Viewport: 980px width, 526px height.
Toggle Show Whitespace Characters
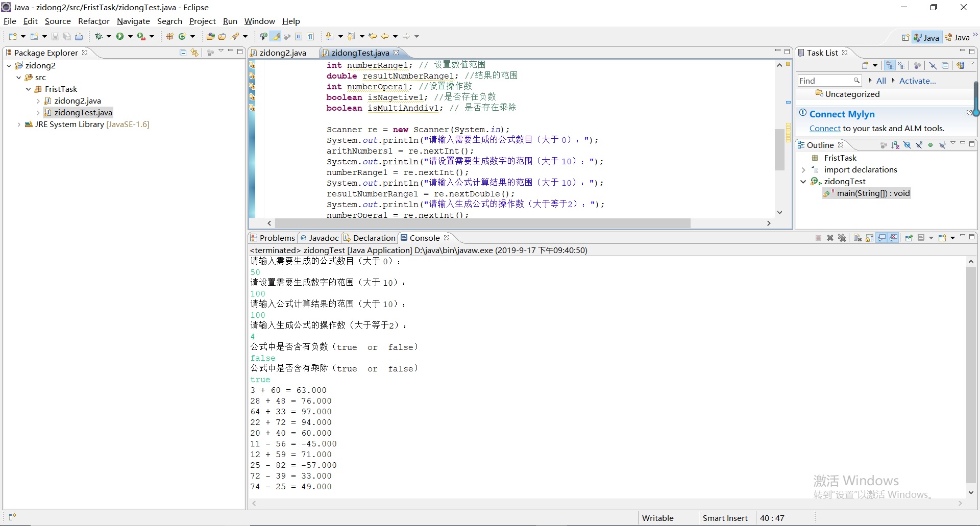pyautogui.click(x=310, y=36)
